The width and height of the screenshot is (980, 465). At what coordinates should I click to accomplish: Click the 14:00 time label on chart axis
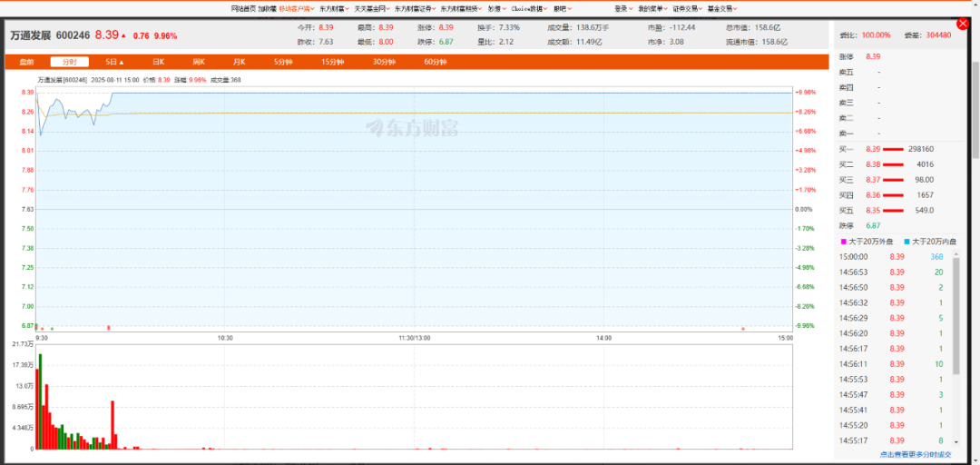click(x=603, y=338)
